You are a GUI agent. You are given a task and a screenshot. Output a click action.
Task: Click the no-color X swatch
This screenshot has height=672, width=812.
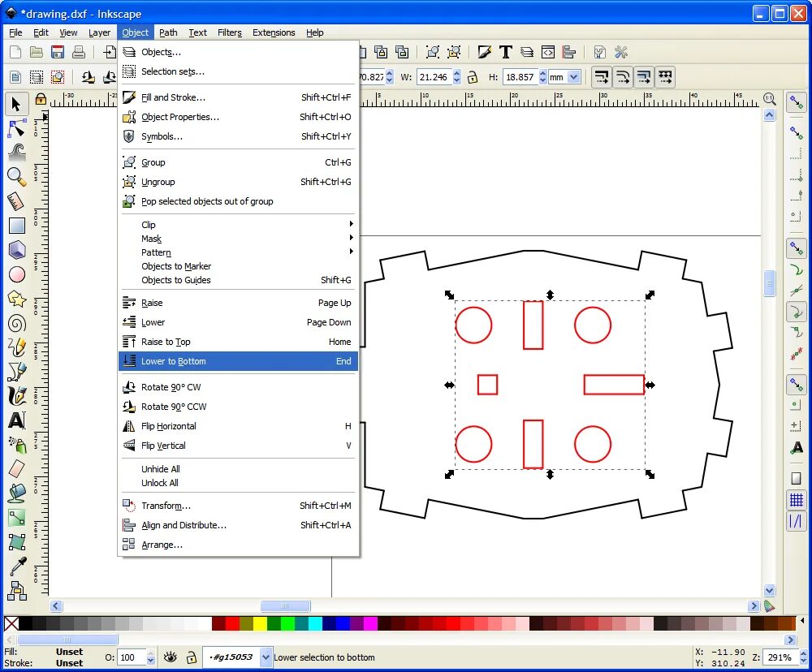pos(11,623)
